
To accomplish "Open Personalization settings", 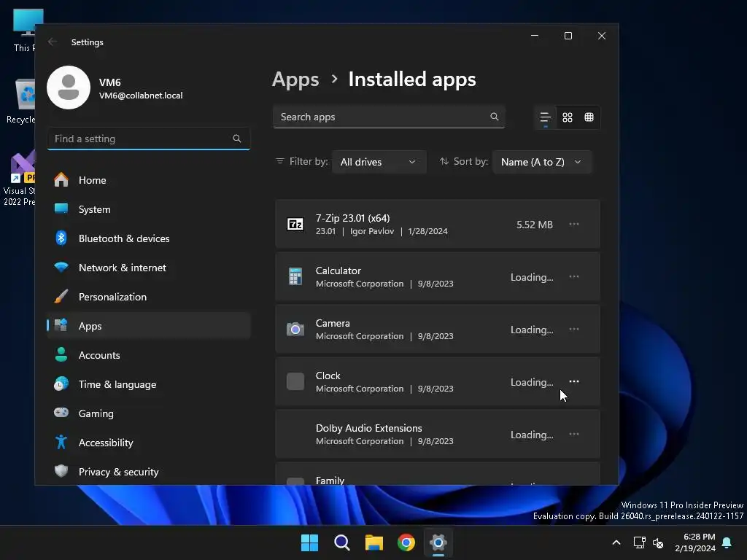I will 149,297.
